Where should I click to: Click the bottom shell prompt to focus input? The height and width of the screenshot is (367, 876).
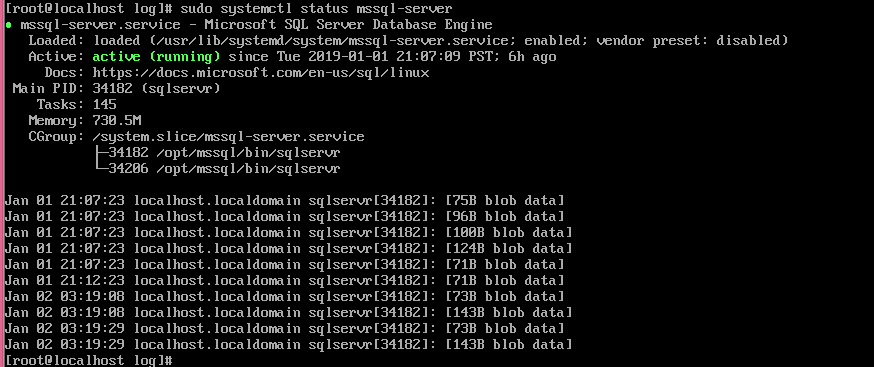click(88, 360)
